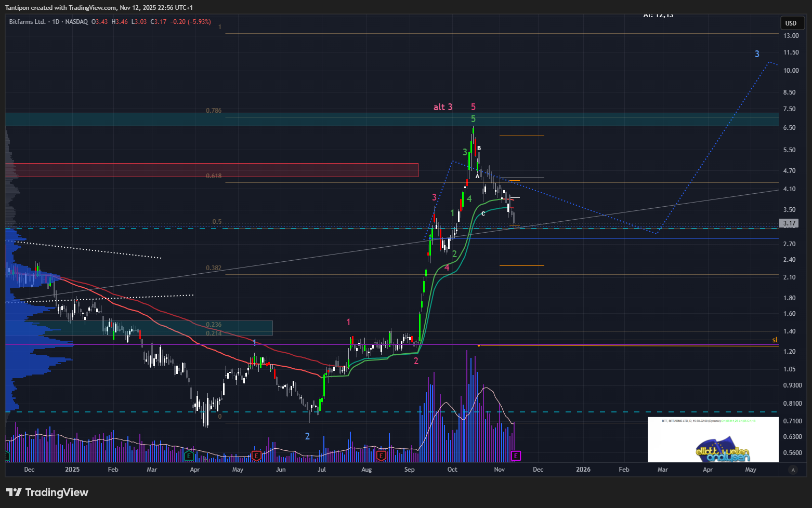Viewport: 812px width, 508px height.
Task: Click the red earnings marker in August
Action: 381,456
